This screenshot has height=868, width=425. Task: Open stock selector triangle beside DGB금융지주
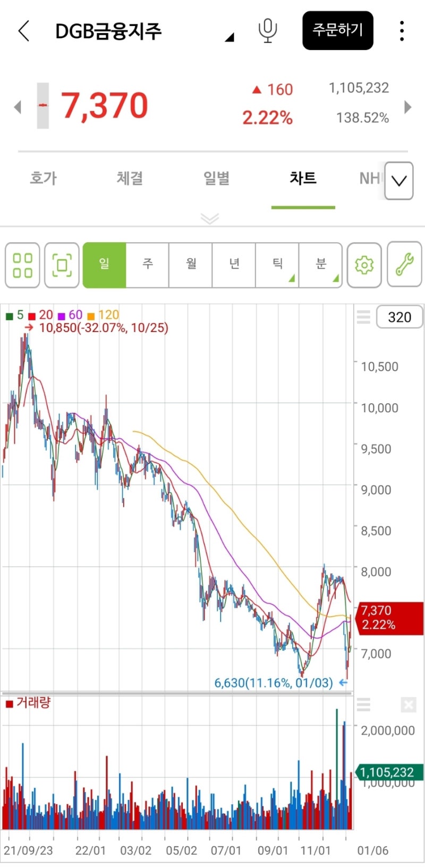(x=229, y=37)
